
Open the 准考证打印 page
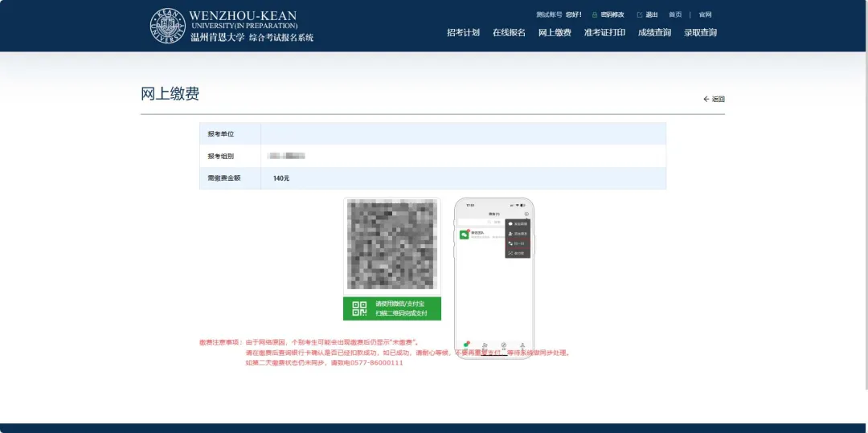(x=604, y=33)
